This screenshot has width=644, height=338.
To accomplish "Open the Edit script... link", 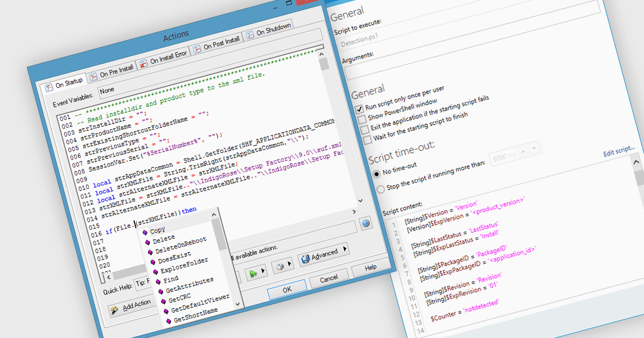I will [x=619, y=151].
